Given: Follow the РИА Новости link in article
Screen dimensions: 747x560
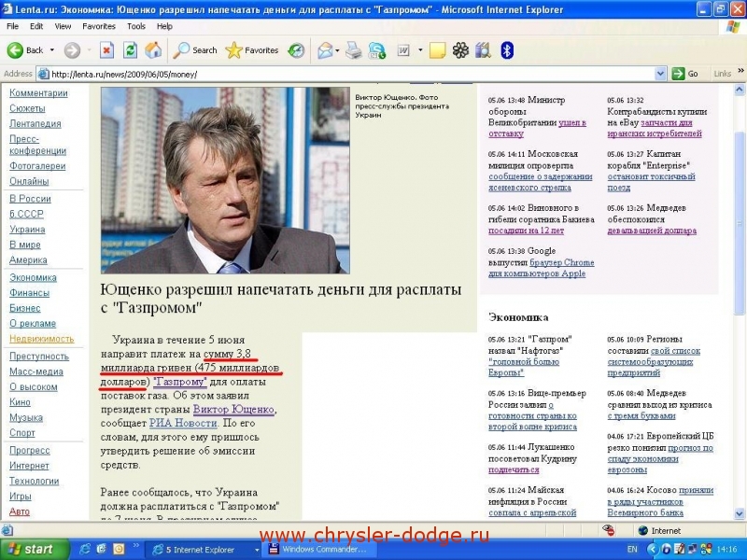Looking at the screenshot, I should coord(183,423).
